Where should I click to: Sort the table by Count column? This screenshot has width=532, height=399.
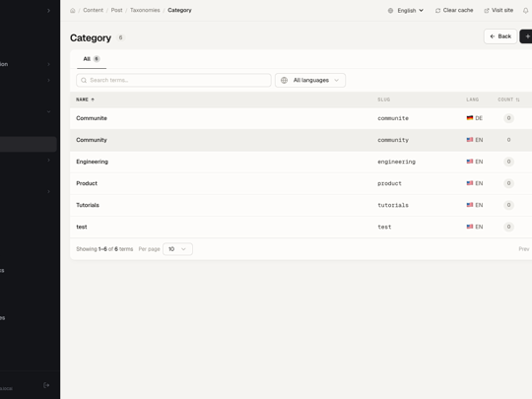pyautogui.click(x=508, y=100)
